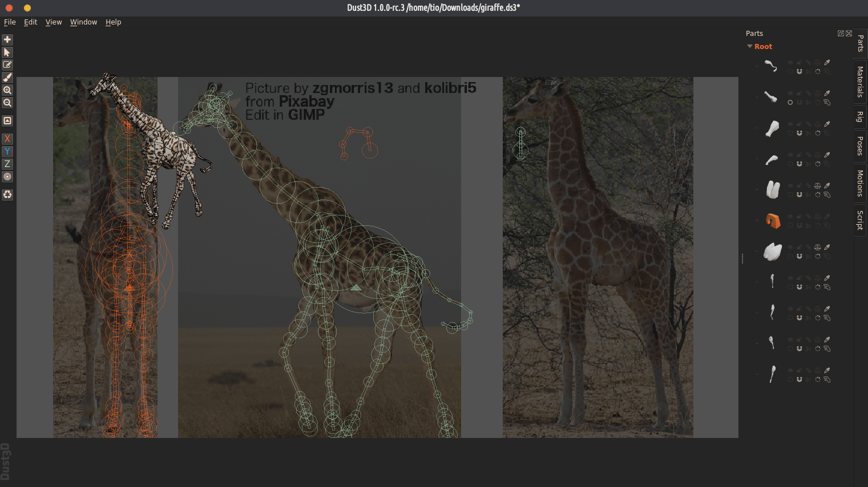Open color eyedropper for tail part
This screenshot has height=487, width=868.
coord(827,62)
